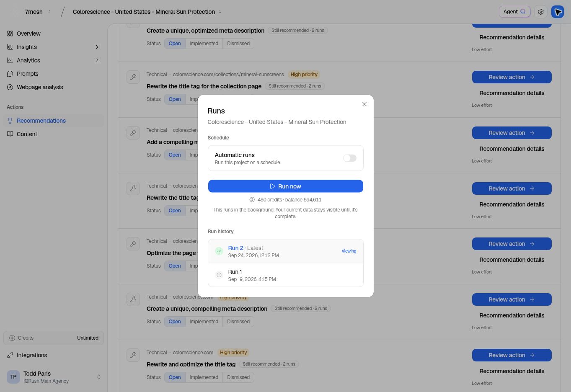Click the Run 1 status circle icon

(219, 275)
